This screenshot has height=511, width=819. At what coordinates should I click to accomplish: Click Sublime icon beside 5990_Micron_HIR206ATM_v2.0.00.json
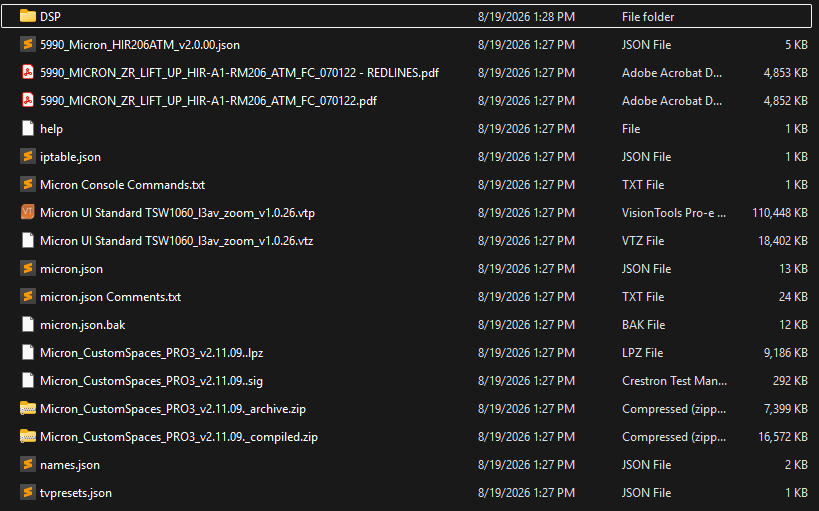28,44
